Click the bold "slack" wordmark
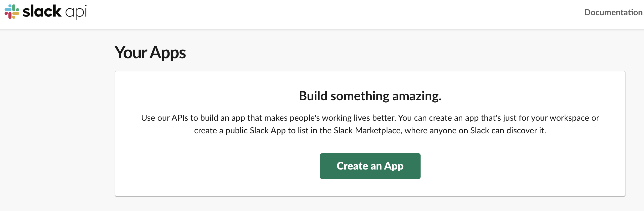Screen dimensions: 644x211 pyautogui.click(x=42, y=12)
